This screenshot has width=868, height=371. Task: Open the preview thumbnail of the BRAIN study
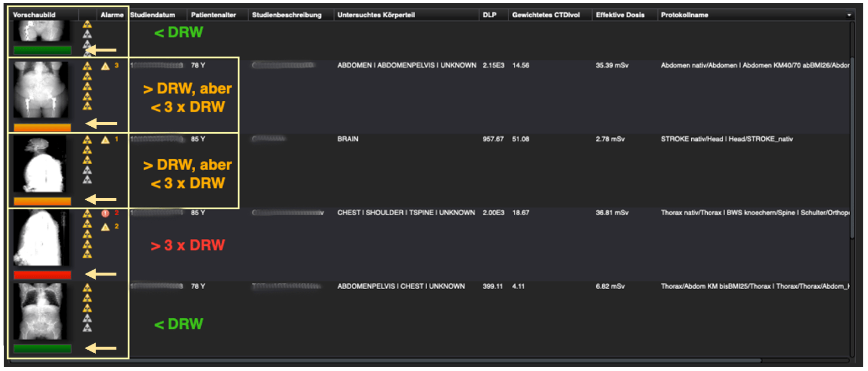[41, 164]
